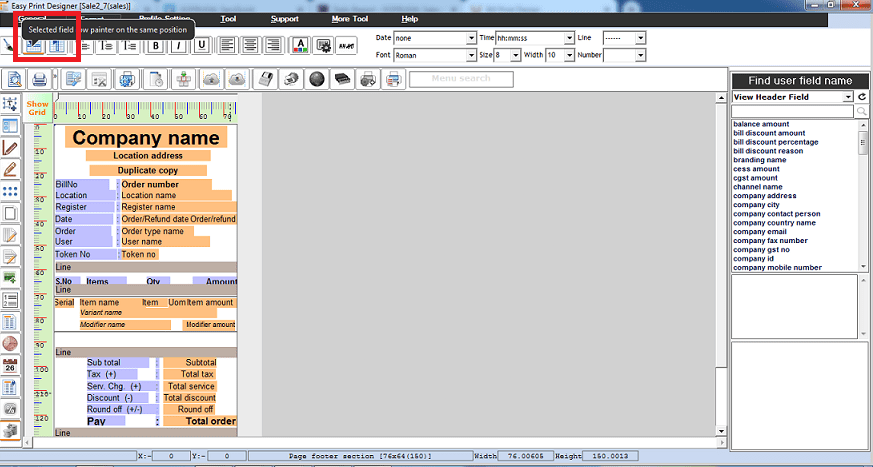Image resolution: width=873 pixels, height=467 pixels.
Task: Click the document with clock icon
Action: [155, 80]
